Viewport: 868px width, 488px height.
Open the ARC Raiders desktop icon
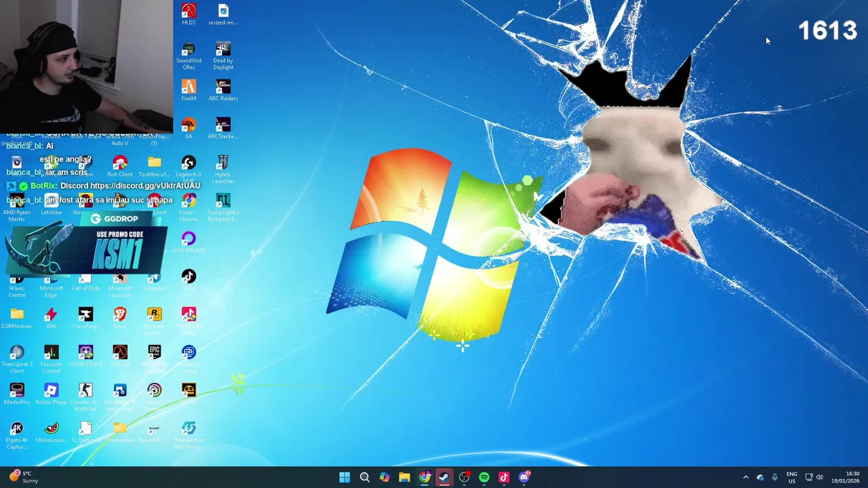coord(223,90)
